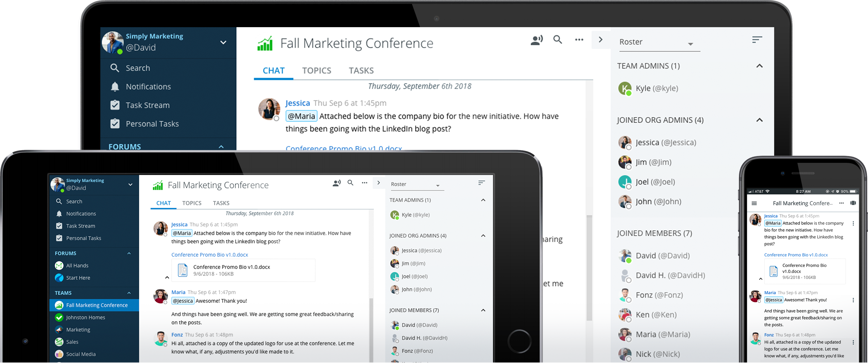Select the Fall Marketing Conference team
Viewport: 868px width, 363px height.
[97, 305]
